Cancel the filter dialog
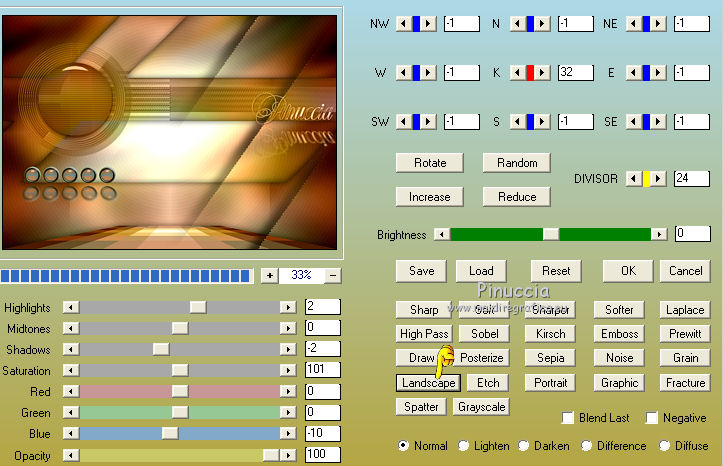Viewport: 723px width, 466px height. tap(685, 271)
